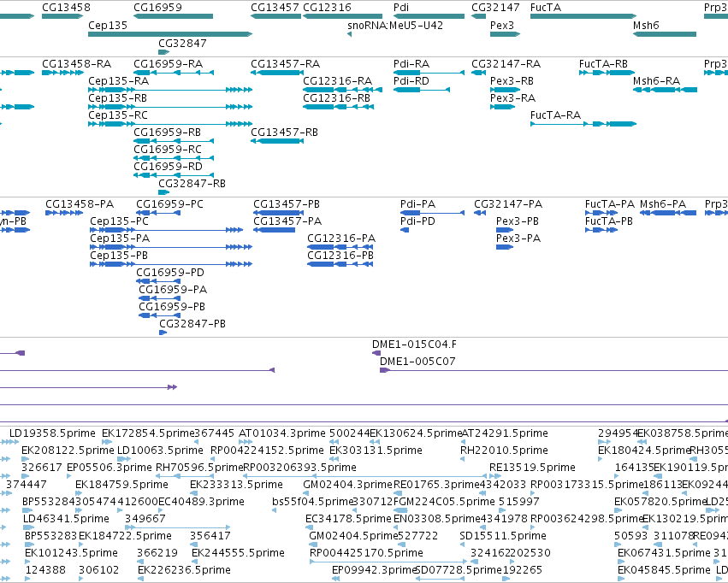Select the CG16959-PC protein
This screenshot has width=728, height=583.
(x=158, y=213)
